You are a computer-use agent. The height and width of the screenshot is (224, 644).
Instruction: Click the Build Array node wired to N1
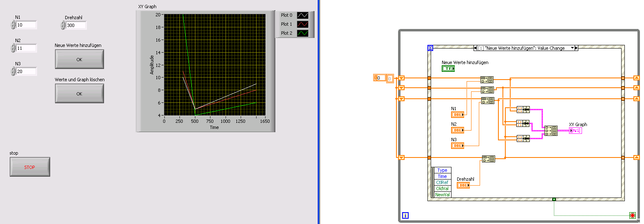click(487, 80)
